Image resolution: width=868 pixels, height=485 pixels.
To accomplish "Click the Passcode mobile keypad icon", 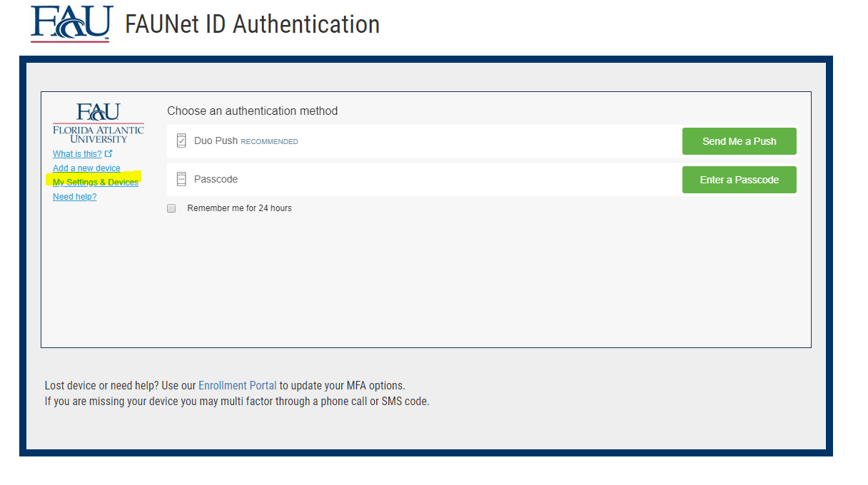I will [x=181, y=179].
